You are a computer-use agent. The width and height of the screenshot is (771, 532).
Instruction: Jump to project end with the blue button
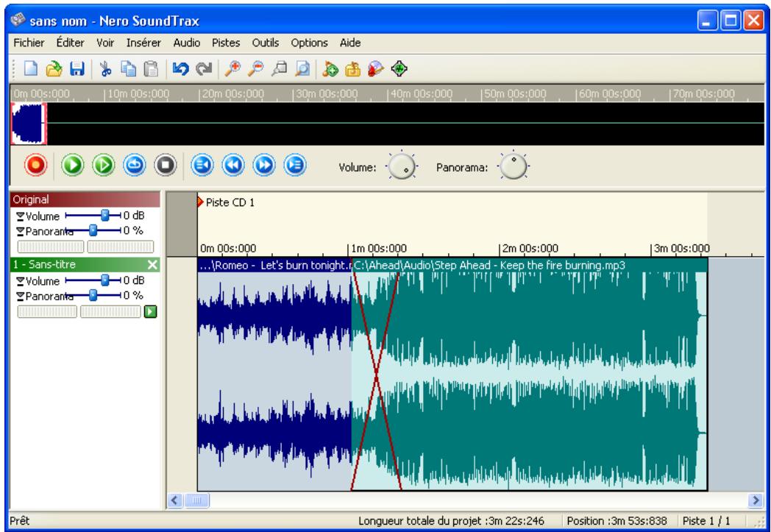click(x=295, y=166)
